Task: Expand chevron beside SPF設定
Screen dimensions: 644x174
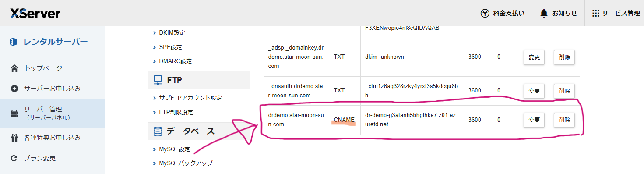Action: click(x=155, y=47)
